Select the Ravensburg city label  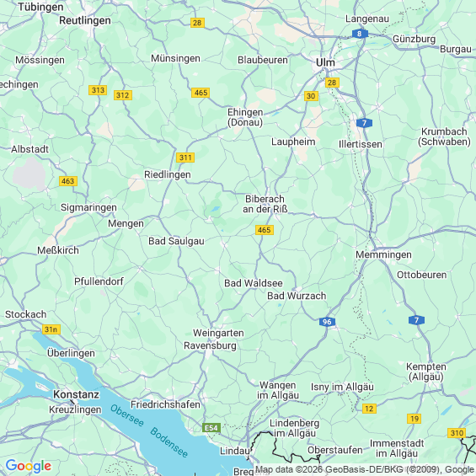[210, 345]
